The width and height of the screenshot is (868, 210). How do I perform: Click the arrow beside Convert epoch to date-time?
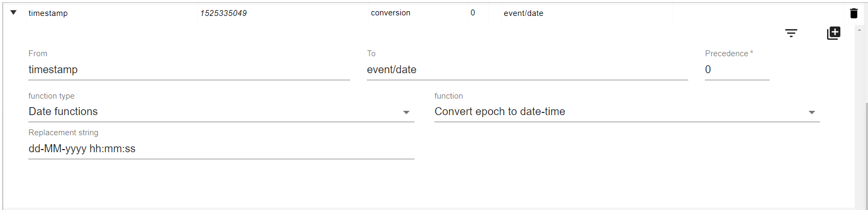pyautogui.click(x=812, y=112)
